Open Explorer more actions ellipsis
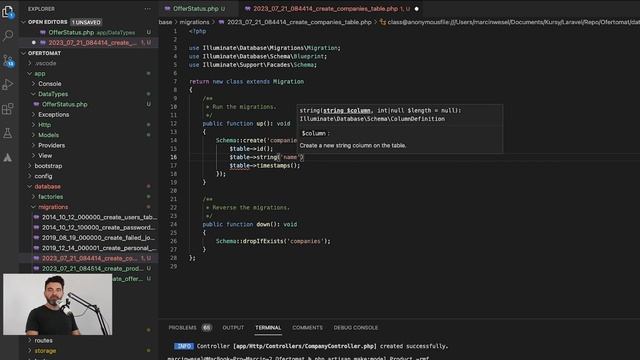The width and height of the screenshot is (640, 360). (x=148, y=9)
